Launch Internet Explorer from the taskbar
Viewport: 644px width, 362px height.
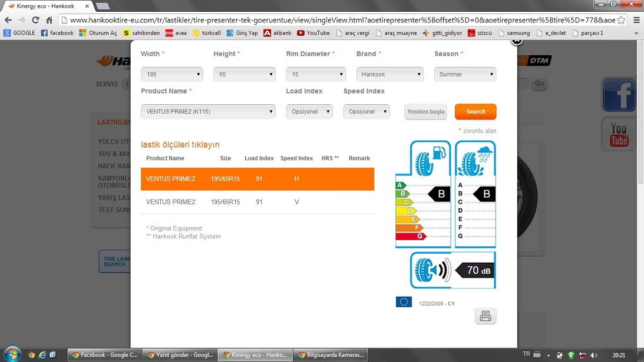(x=42, y=355)
